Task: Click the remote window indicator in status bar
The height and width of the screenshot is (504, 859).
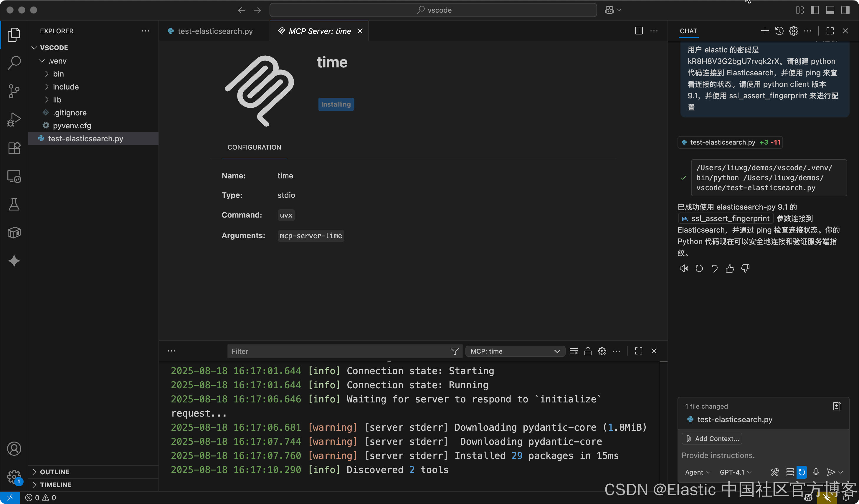Action: 10,498
